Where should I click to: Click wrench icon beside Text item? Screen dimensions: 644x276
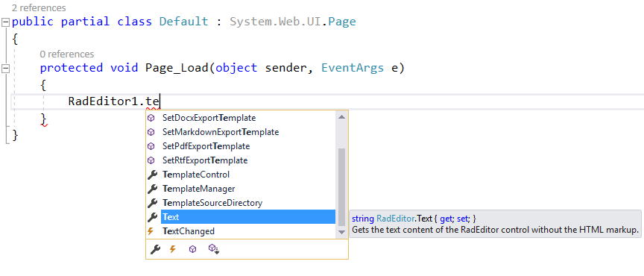pyautogui.click(x=152, y=217)
